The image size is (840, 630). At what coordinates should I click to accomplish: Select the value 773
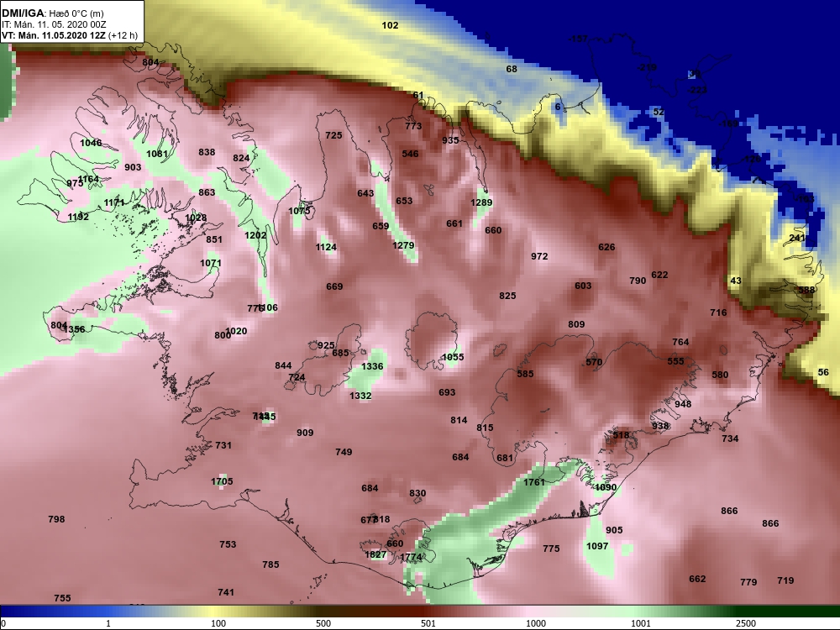(413, 126)
